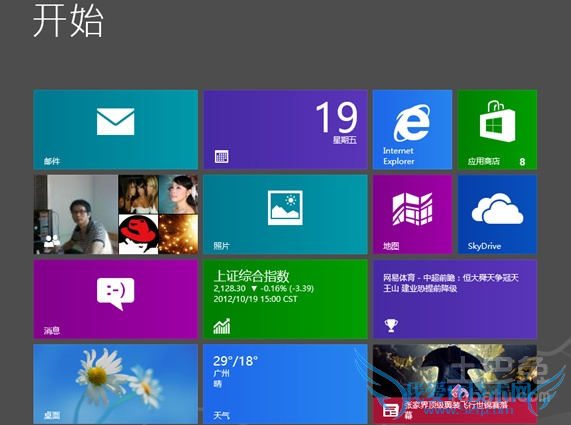Open the Desktop tile with daisies
This screenshot has height=425, width=571.
pyautogui.click(x=115, y=384)
